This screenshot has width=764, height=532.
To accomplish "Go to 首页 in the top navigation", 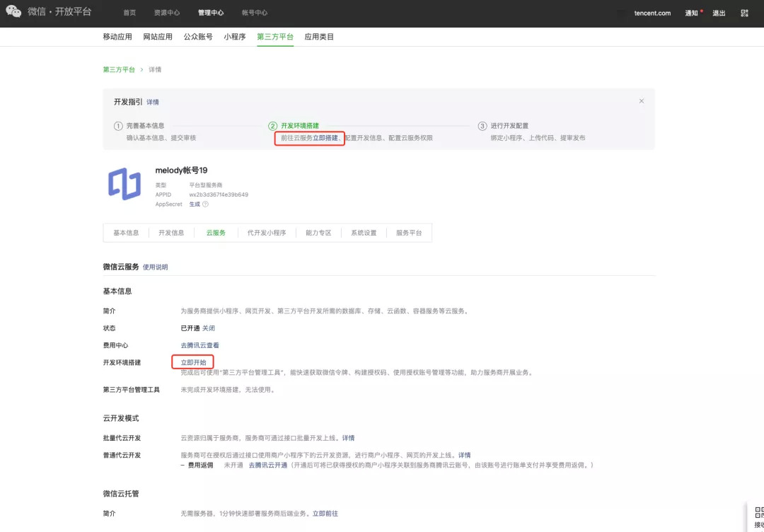I will click(129, 13).
